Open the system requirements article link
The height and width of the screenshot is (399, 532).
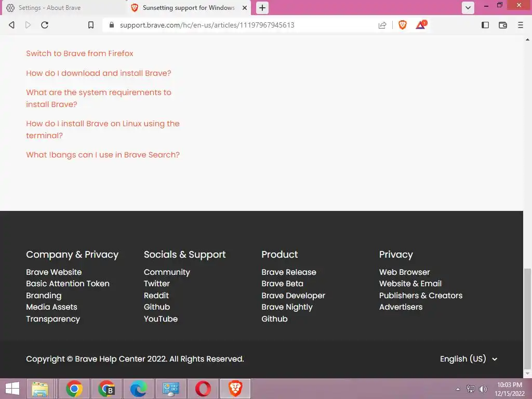[x=98, y=98]
